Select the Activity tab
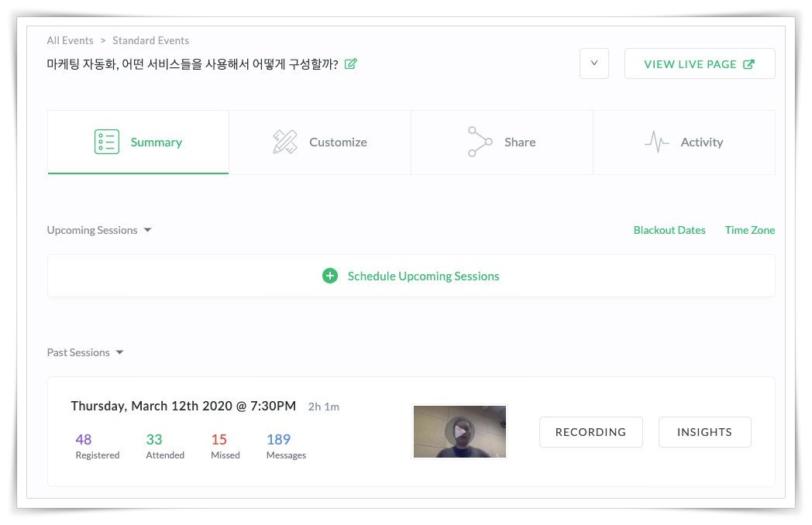 coord(684,142)
